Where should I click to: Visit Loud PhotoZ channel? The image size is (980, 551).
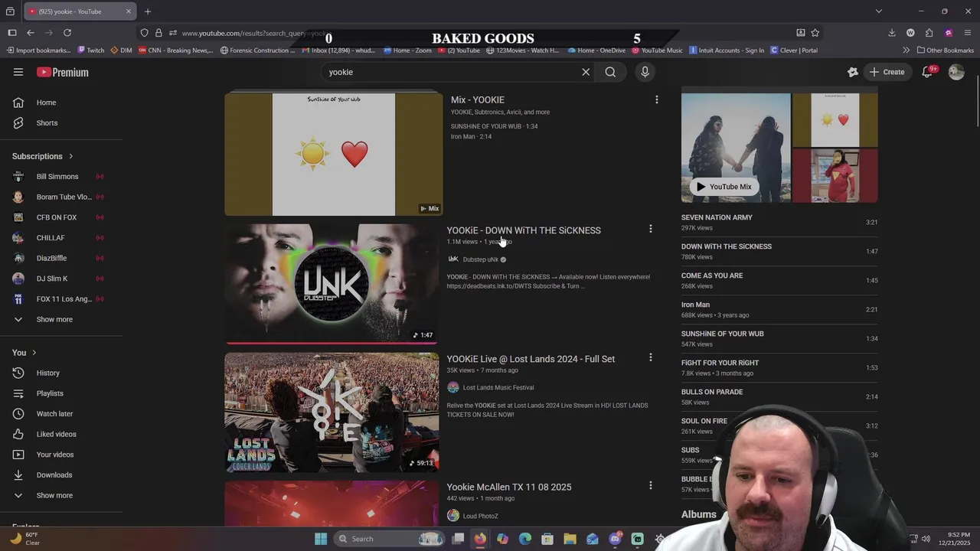click(x=480, y=516)
